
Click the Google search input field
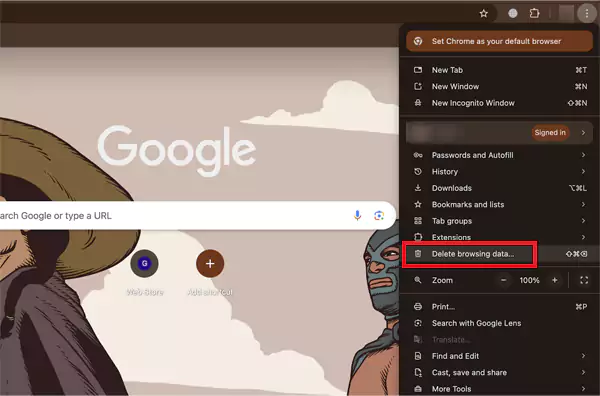click(x=197, y=215)
